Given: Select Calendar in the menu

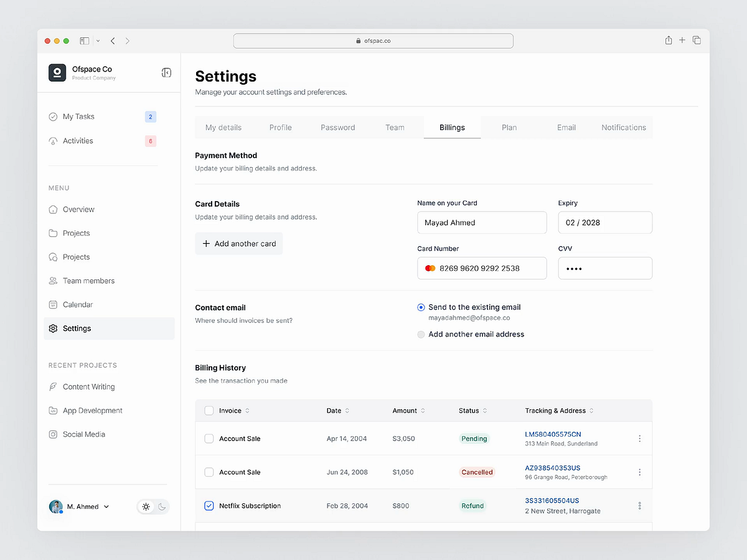Looking at the screenshot, I should (77, 304).
